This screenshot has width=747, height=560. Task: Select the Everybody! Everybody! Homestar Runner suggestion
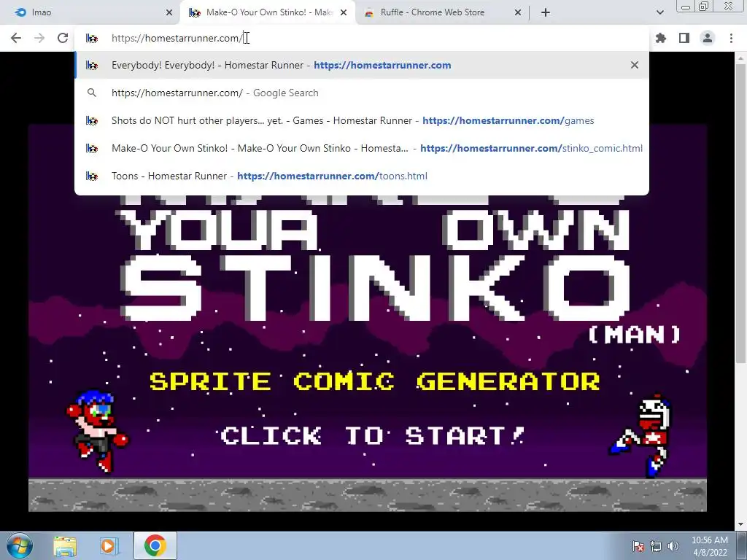tap(362, 65)
